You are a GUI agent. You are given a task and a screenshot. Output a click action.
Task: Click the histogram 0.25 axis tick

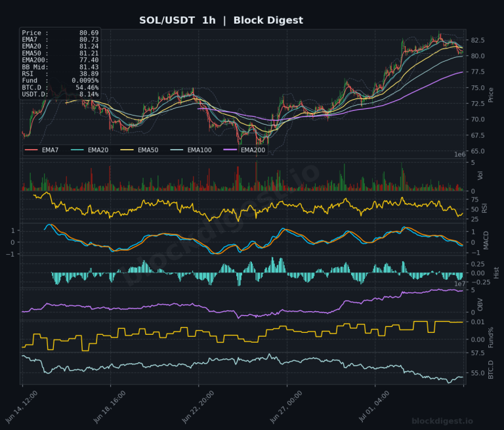pos(478,264)
